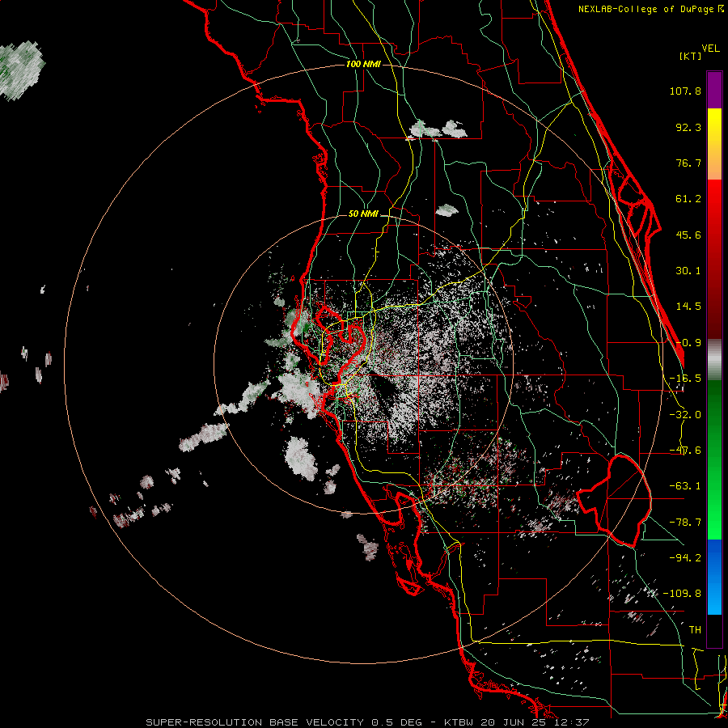The width and height of the screenshot is (728, 728).
Task: Select the -32.0 velocity scale value
Action: point(685,415)
